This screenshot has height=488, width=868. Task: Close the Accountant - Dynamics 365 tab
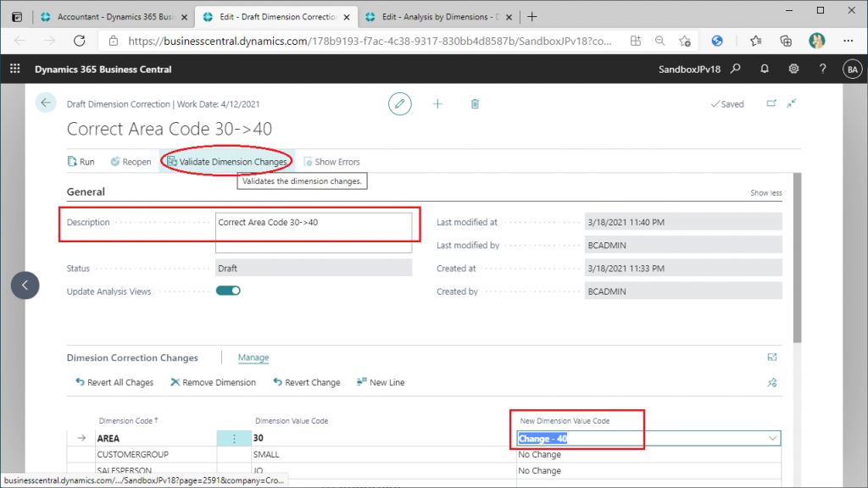(184, 17)
